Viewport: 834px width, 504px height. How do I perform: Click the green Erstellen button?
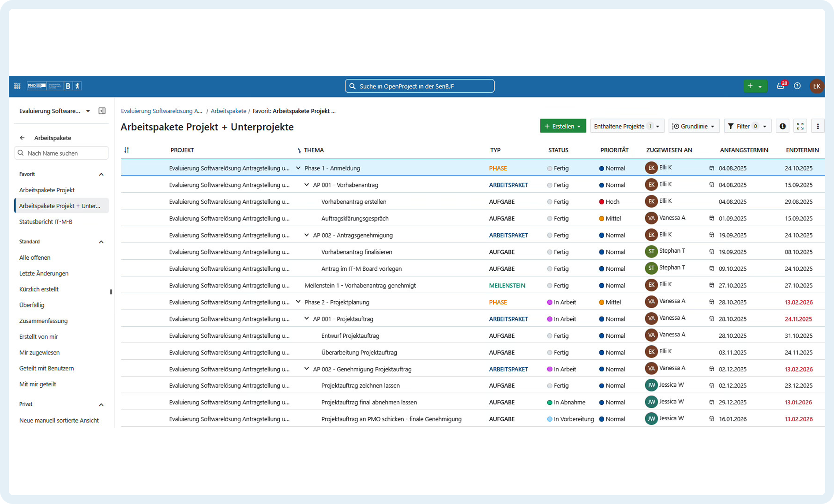[563, 126]
